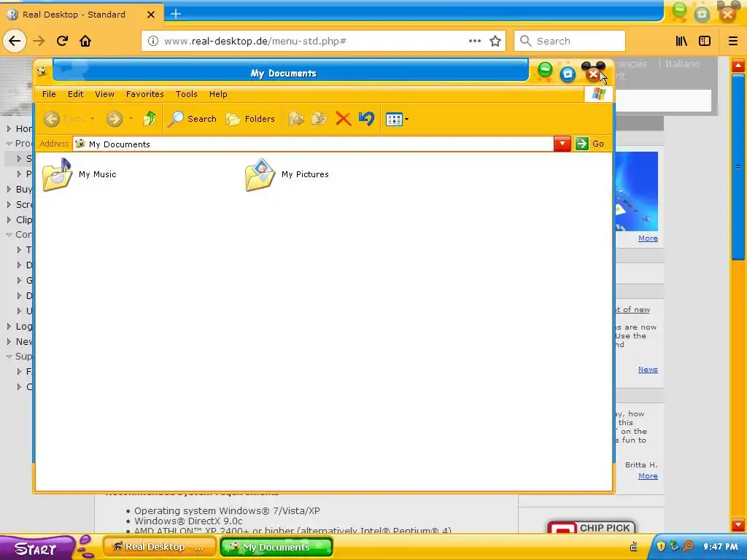Screen dimensions: 747x560
Task: Expand the Buy tree item arrow
Action: (x=9, y=189)
